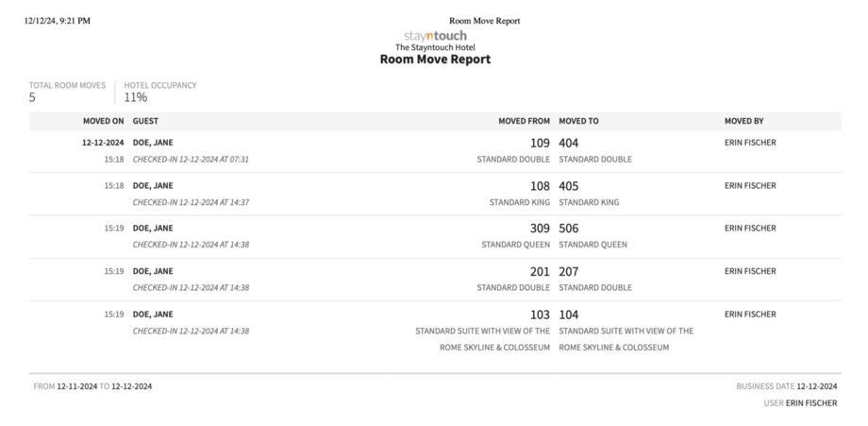Click moved-from room 109

[x=540, y=143]
